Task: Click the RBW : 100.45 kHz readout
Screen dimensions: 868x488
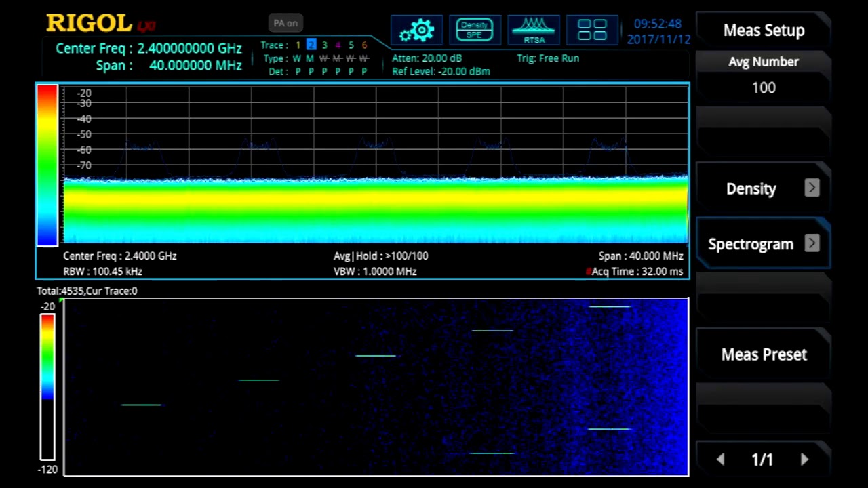Action: click(x=102, y=272)
